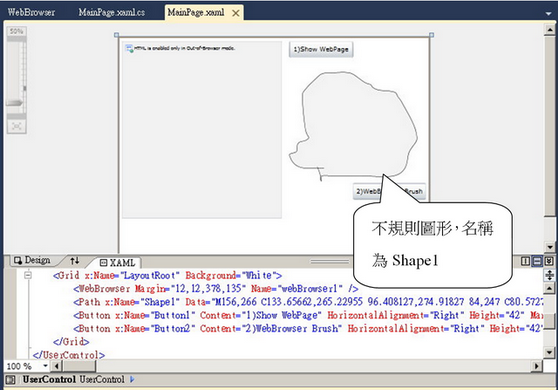Screen dimensions: 558x390
Task: Select the WebBrowser placeholder in designer
Action: [202, 130]
